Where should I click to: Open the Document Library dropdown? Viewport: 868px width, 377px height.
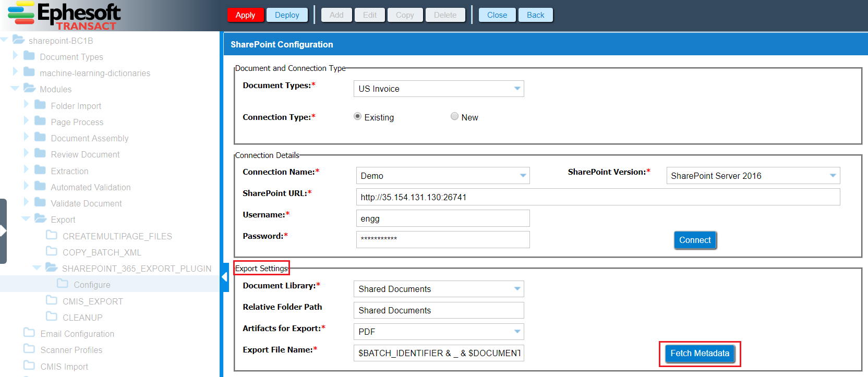517,289
